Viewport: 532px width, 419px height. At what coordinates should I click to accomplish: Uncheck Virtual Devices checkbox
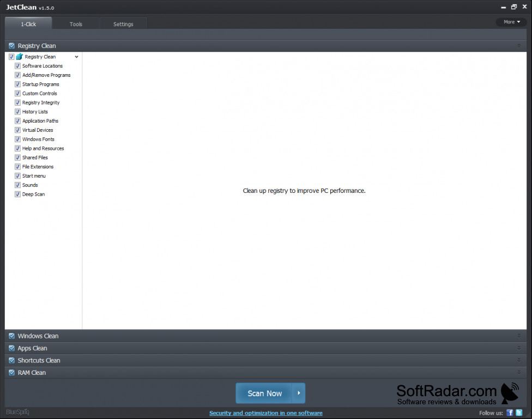pos(17,130)
